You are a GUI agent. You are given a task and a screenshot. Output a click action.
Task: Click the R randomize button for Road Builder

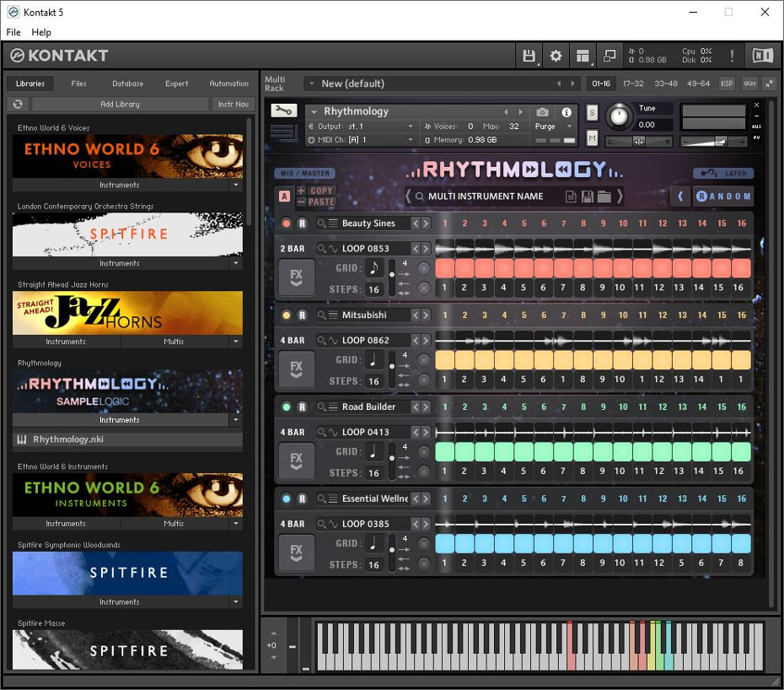(x=302, y=407)
